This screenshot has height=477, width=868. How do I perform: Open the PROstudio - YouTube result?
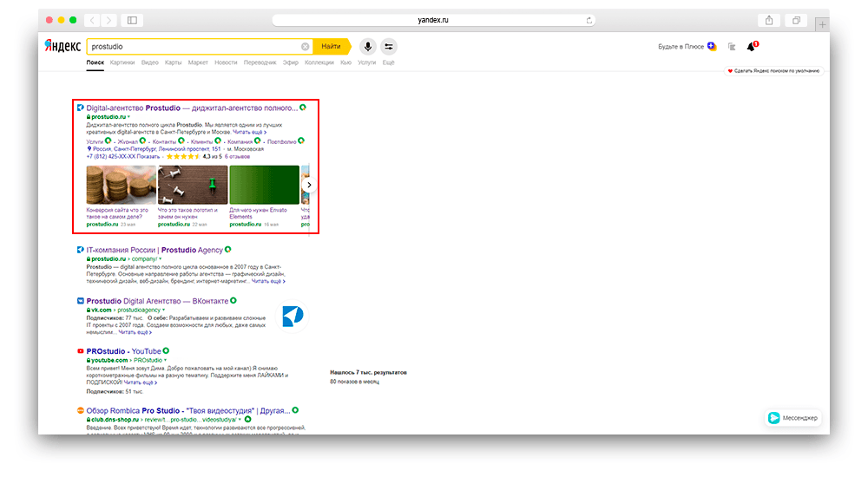123,351
